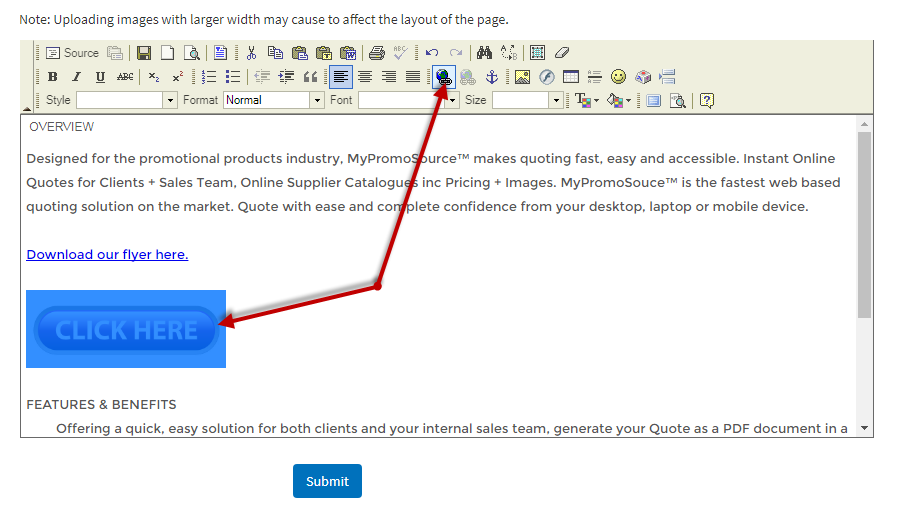The width and height of the screenshot is (909, 515).
Task: Click Paste from Word
Action: click(x=348, y=53)
